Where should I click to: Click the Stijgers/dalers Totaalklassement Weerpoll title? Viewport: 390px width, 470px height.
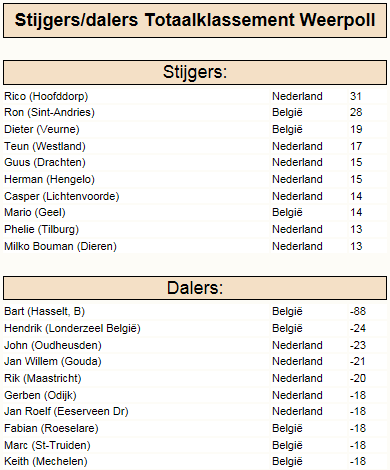click(195, 20)
